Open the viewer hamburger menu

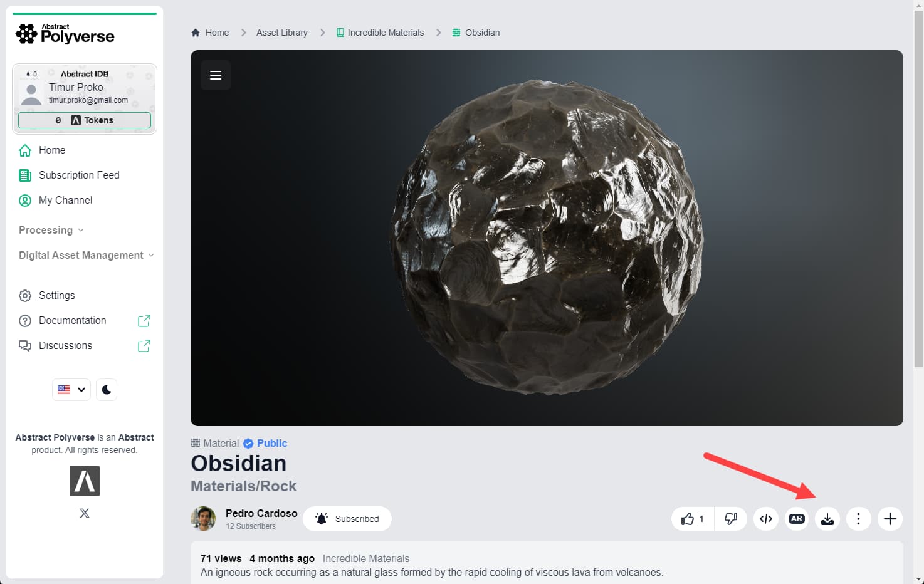tap(216, 75)
